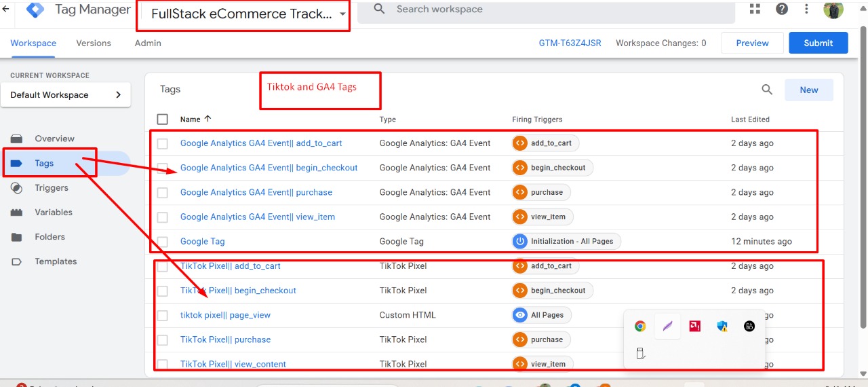Check the Google Tag row checkbox
868x387 pixels.
[x=162, y=241]
